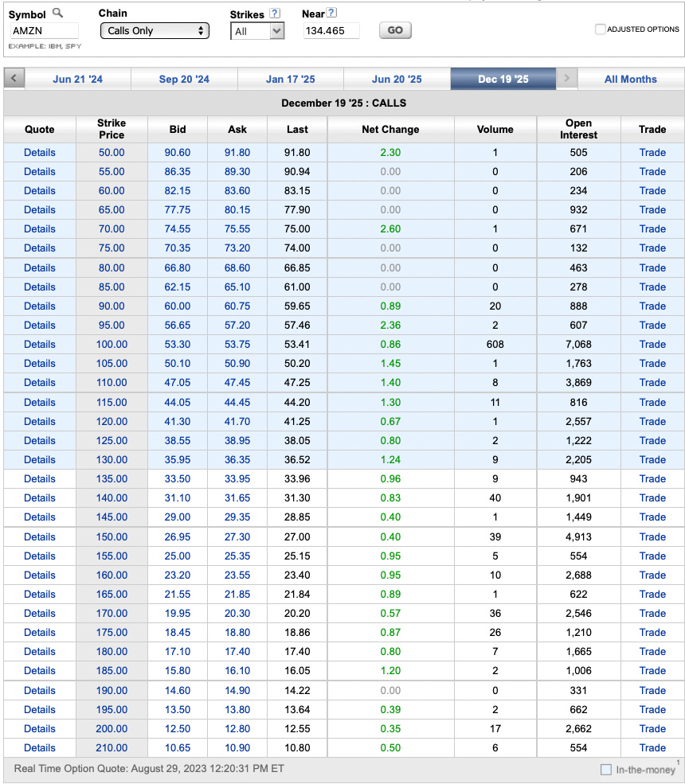The width and height of the screenshot is (685, 784).
Task: Select the Jun 21 '24 expiration tab
Action: 77,79
